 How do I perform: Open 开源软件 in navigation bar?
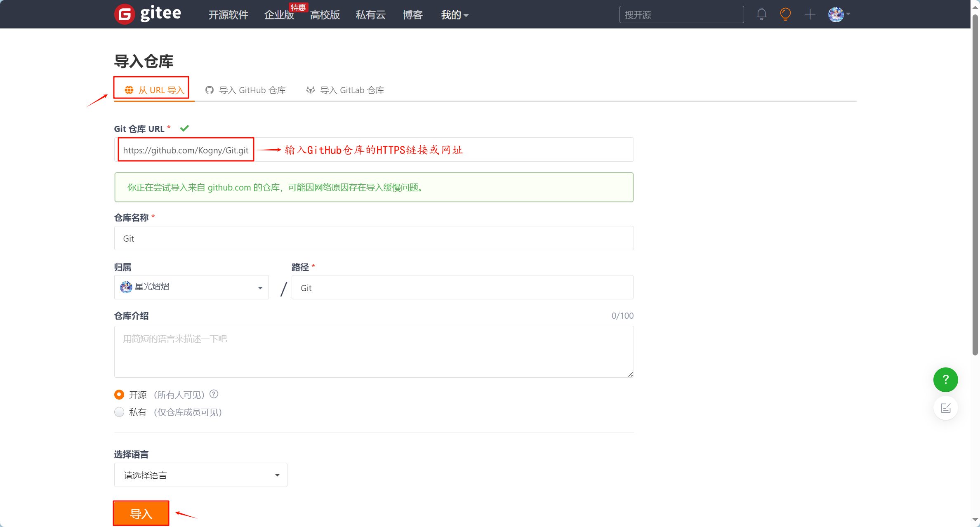pyautogui.click(x=229, y=15)
